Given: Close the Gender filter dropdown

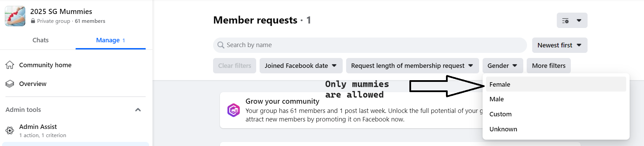Looking at the screenshot, I should pos(502,66).
